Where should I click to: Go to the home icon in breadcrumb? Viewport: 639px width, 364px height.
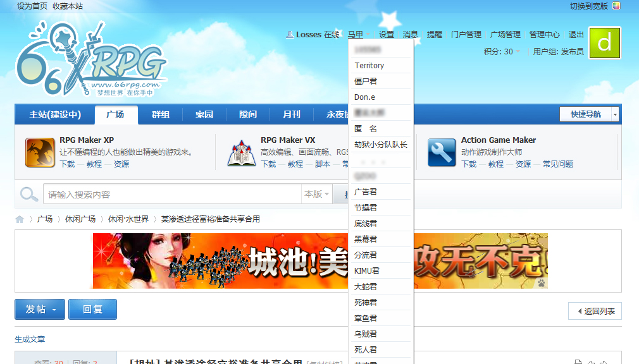(x=20, y=219)
